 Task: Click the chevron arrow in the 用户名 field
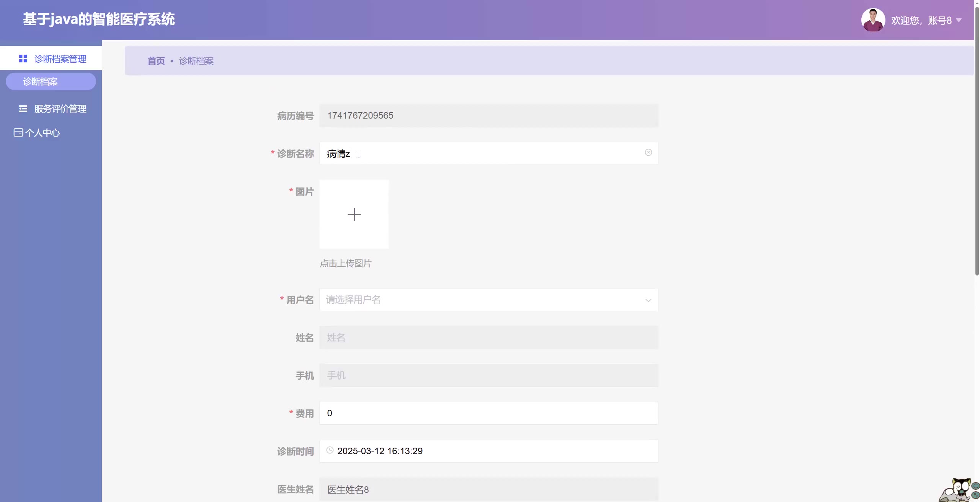[648, 300]
